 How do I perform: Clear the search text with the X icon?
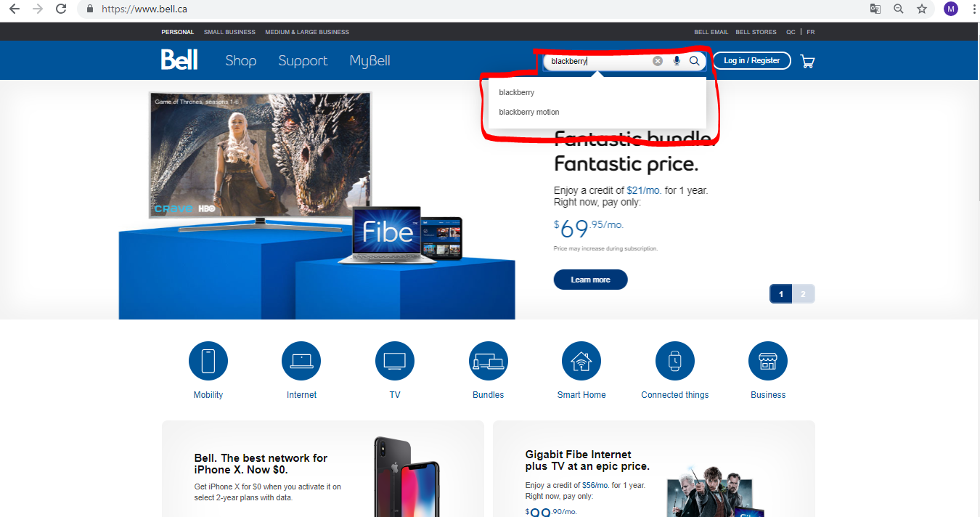pyautogui.click(x=658, y=61)
